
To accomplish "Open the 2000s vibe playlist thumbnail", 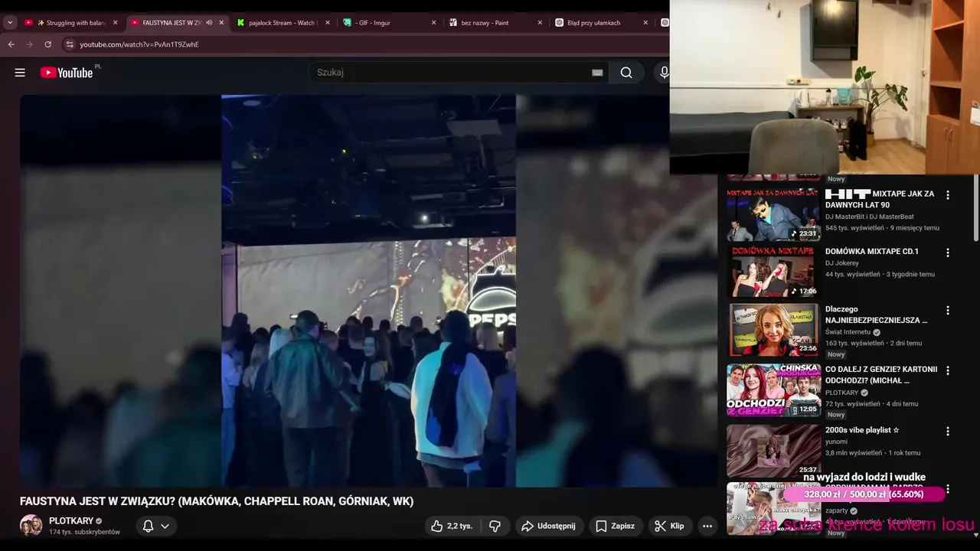I will point(773,451).
